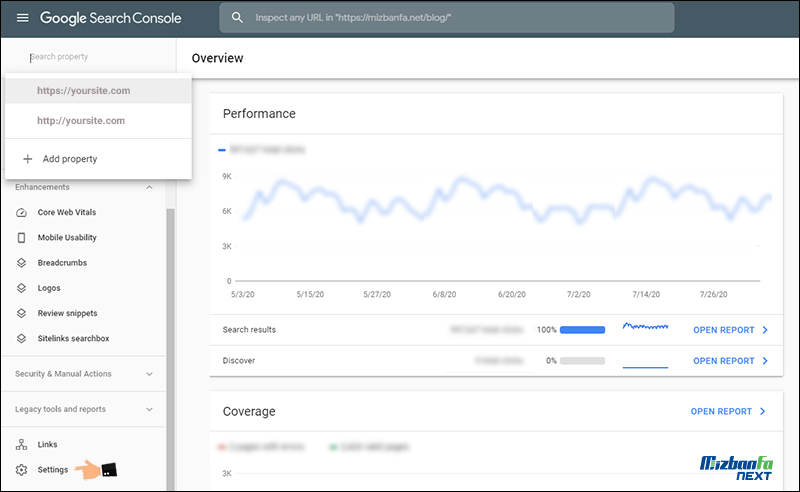Click the Performance line chart
Image resolution: width=800 pixels, height=492 pixels.
(497, 227)
